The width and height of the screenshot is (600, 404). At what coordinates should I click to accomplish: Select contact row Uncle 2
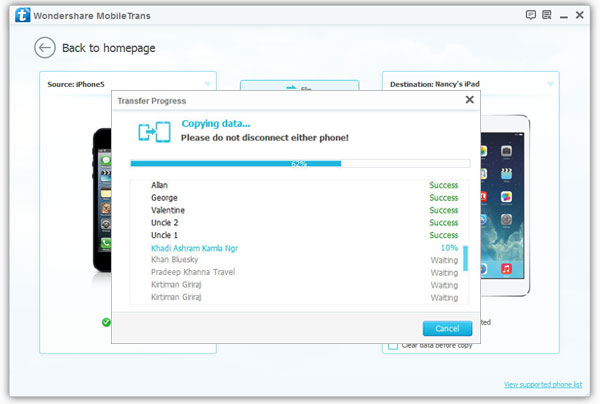pyautogui.click(x=299, y=223)
